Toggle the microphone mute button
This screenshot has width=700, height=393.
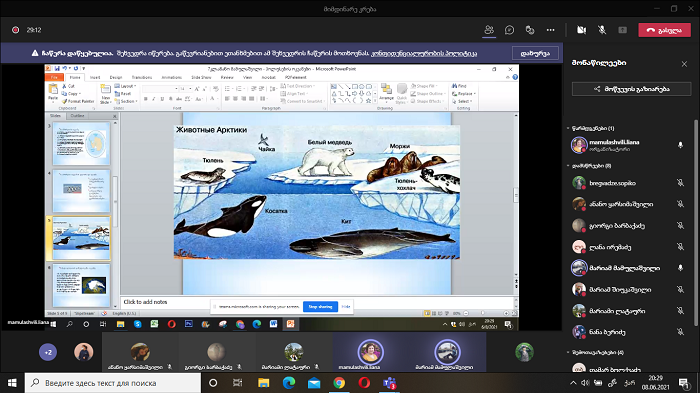602,30
